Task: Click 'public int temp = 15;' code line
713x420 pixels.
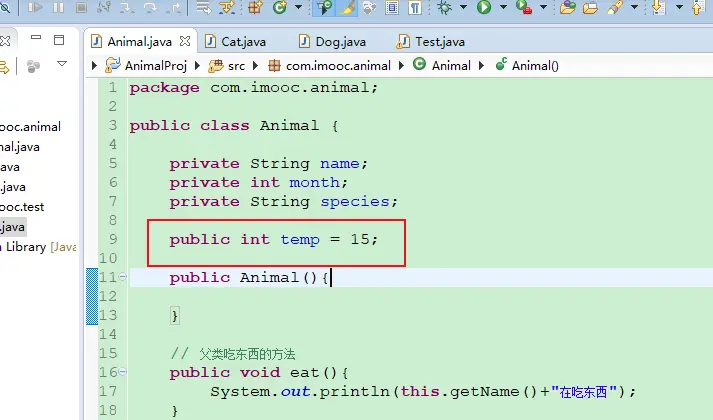Action: (273, 240)
